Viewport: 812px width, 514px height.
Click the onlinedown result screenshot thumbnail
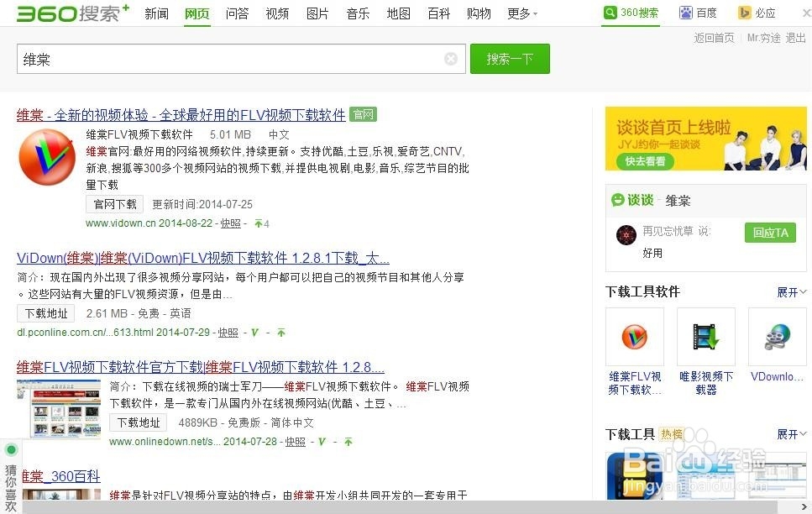(x=59, y=409)
